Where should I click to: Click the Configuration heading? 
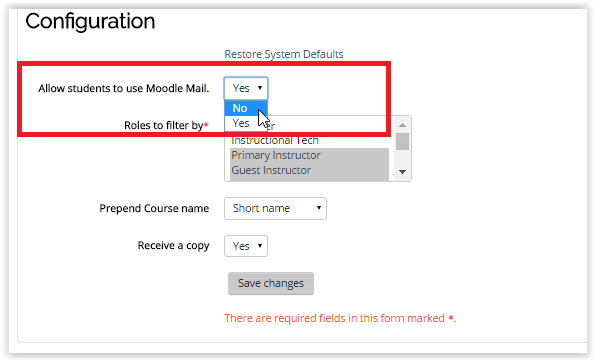point(90,21)
